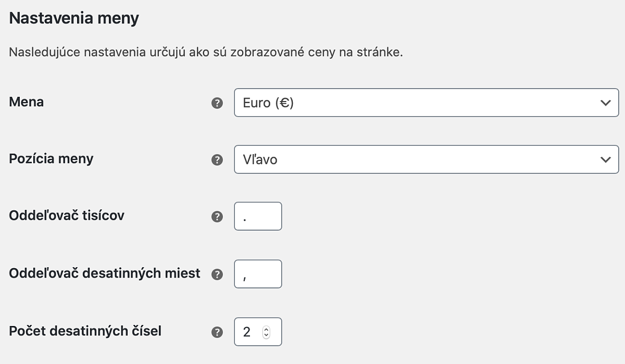The image size is (625, 364).
Task: Open the Euro (€) currency dropdown
Action: 426,103
